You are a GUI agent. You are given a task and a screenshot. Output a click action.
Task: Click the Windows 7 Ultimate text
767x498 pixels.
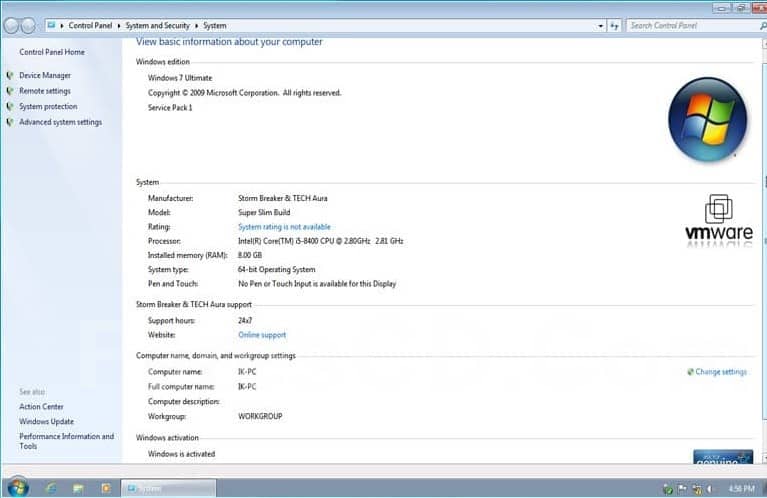pyautogui.click(x=180, y=78)
